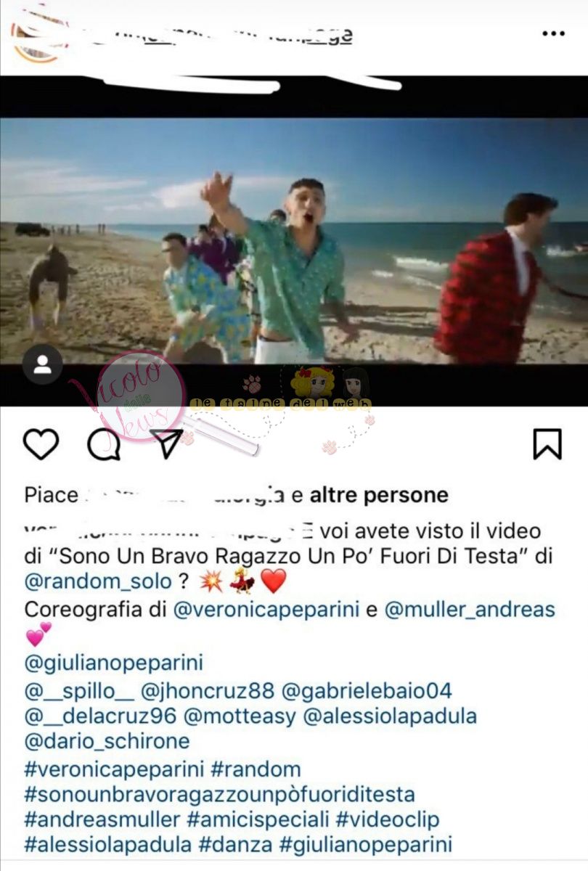
Task: Open the @muller_andreas mention
Action: tap(470, 609)
